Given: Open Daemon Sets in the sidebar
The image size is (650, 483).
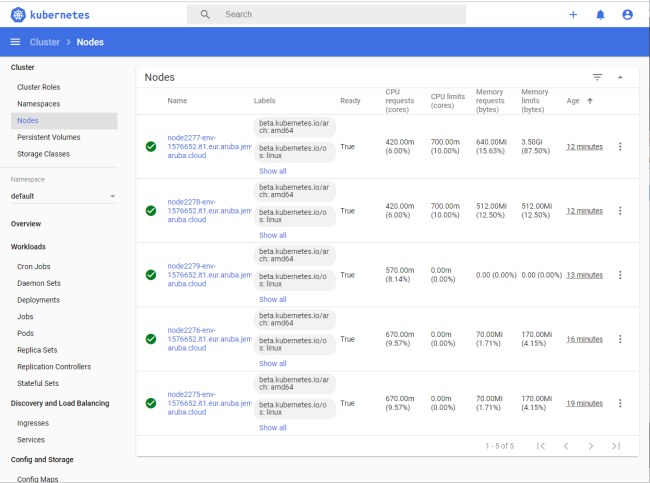Looking at the screenshot, I should [39, 283].
